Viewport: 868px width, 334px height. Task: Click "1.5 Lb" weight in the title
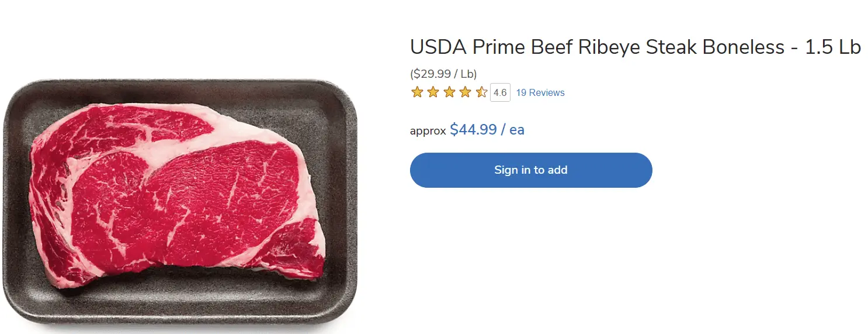point(833,47)
